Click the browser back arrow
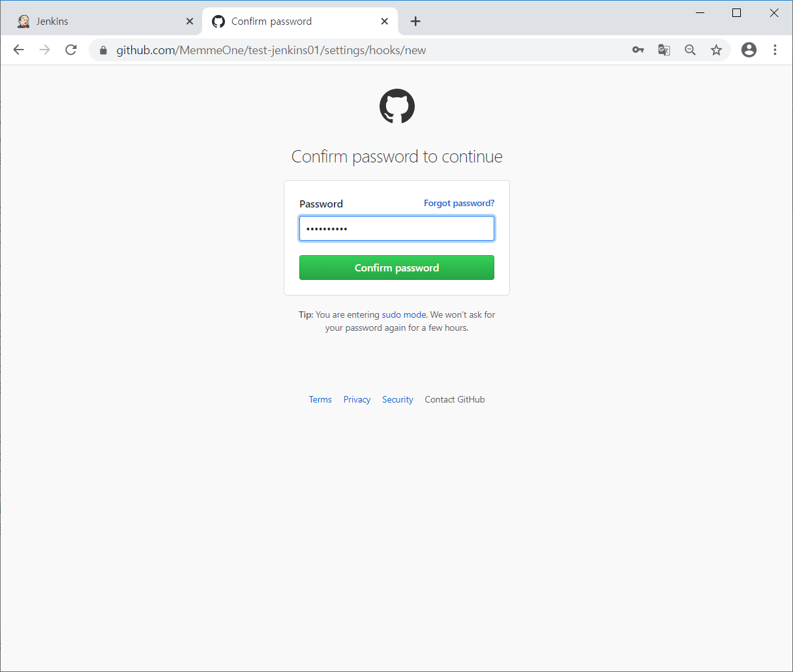This screenshot has height=672, width=793. tap(19, 50)
